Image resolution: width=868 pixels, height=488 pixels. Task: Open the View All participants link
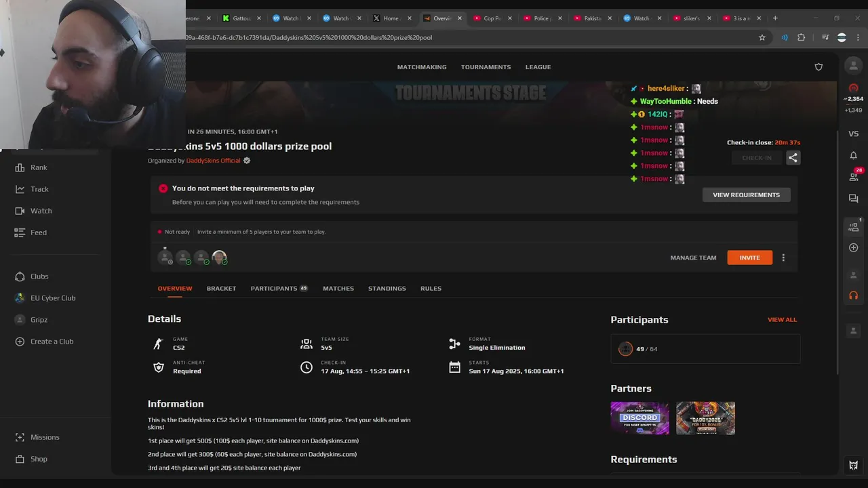click(x=782, y=320)
